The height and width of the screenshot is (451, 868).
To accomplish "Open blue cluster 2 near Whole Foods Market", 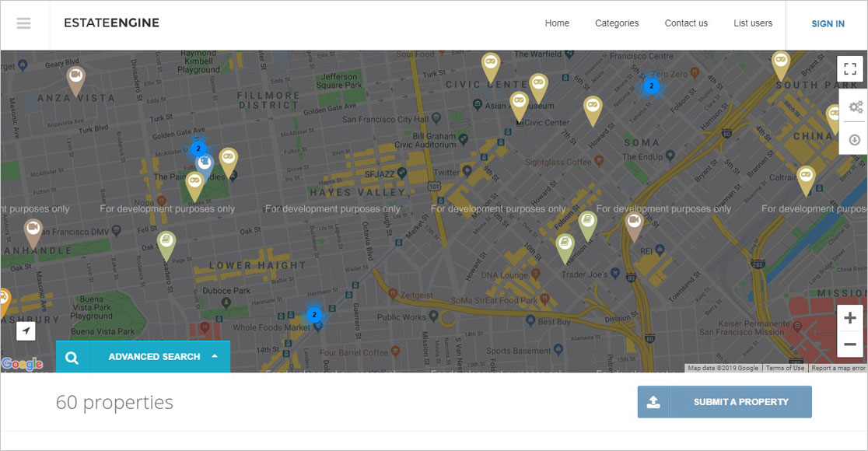I will pos(314,315).
